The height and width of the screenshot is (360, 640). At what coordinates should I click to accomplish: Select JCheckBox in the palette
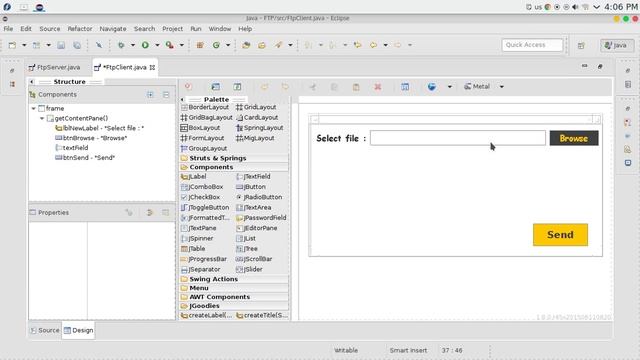point(200,197)
